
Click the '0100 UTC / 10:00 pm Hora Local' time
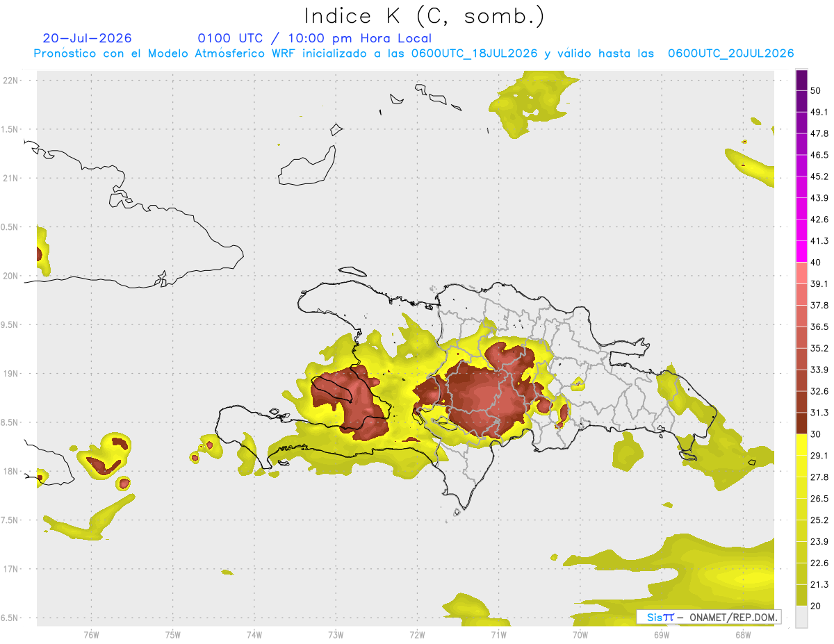point(314,38)
